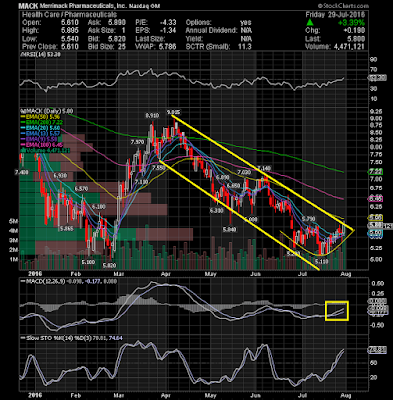Image resolution: width=393 pixels, height=400 pixels.
Task: Select the MACK ticker symbol in header
Action: [29, 6]
